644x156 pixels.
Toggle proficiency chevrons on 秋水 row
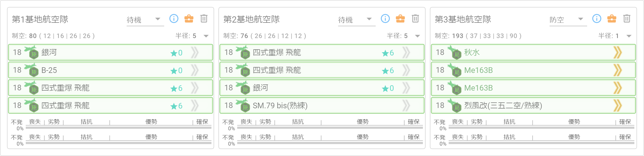(x=618, y=52)
